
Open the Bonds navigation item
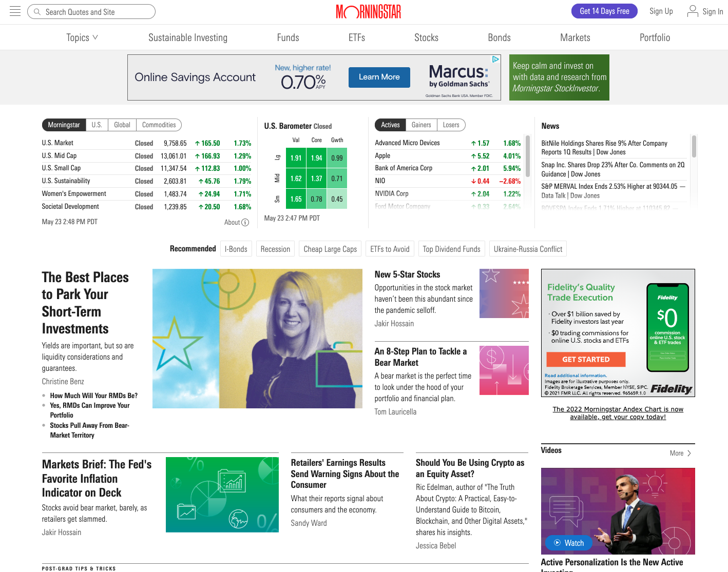click(500, 37)
